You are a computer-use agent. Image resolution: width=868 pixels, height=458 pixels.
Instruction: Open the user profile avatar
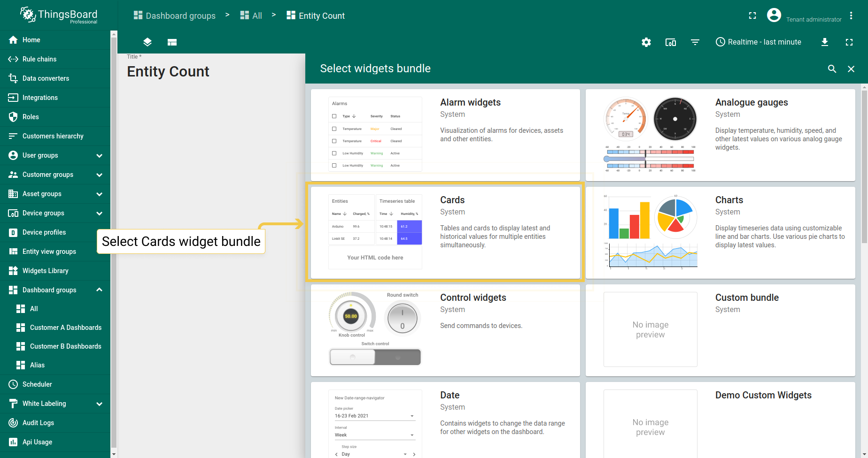[774, 15]
